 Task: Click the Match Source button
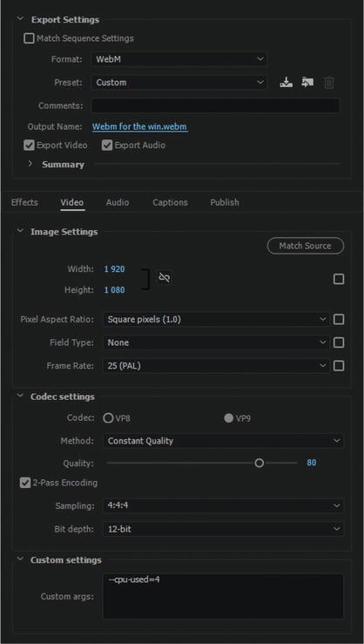pyautogui.click(x=306, y=246)
